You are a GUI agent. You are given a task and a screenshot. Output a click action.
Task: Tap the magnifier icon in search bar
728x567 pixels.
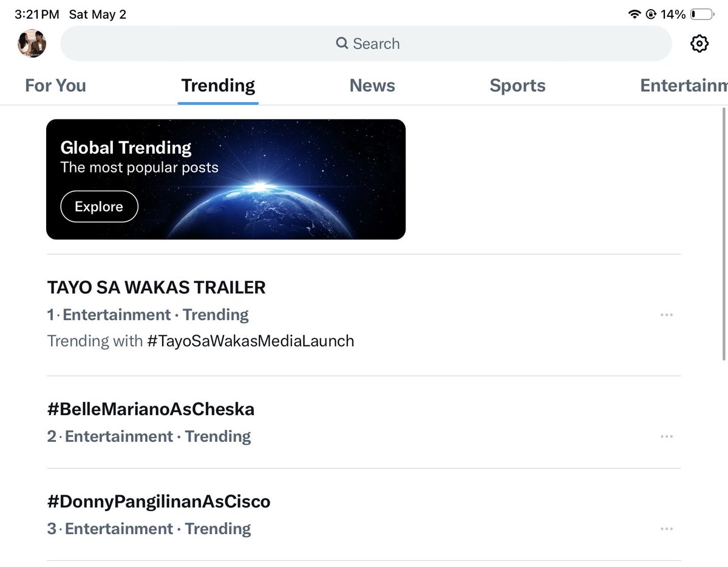pyautogui.click(x=342, y=43)
